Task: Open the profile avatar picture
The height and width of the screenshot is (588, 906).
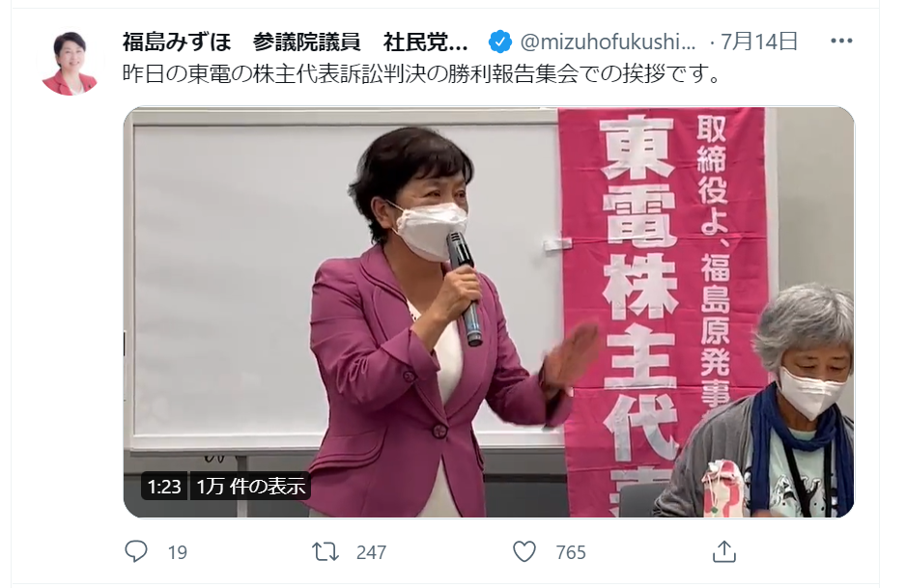Action: [x=70, y=64]
